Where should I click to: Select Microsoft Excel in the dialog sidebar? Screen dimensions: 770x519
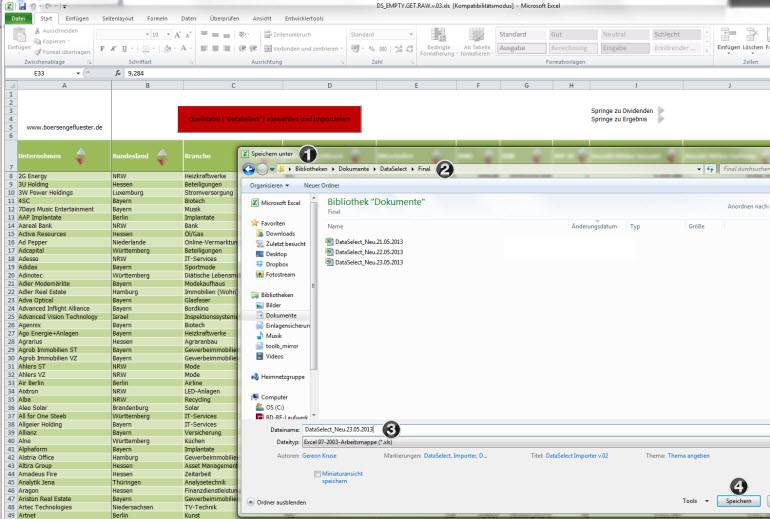click(275, 203)
